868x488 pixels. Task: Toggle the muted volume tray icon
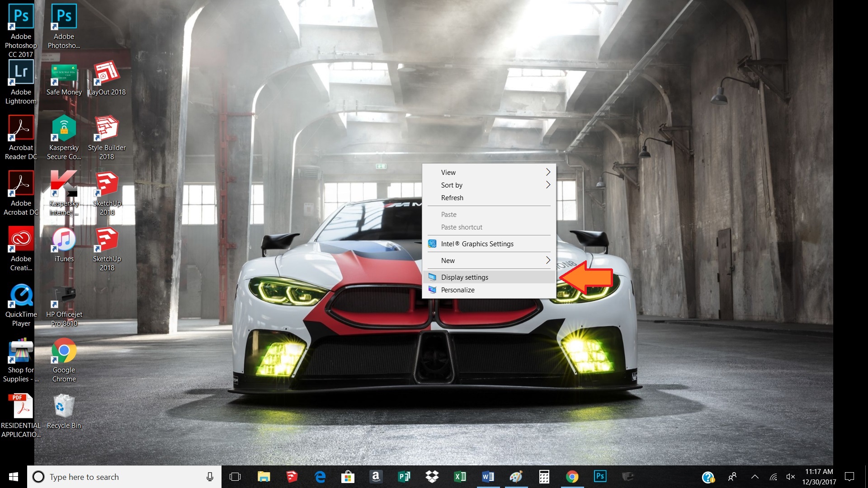(x=790, y=477)
